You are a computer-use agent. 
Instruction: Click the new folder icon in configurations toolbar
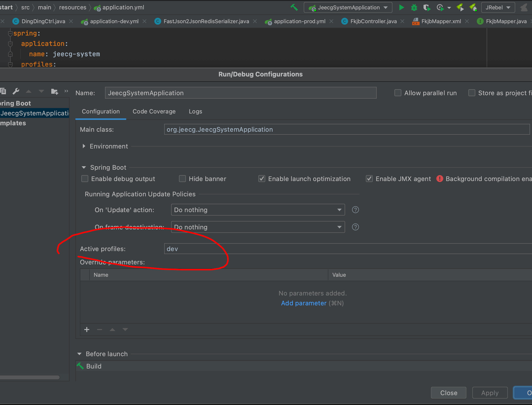tap(54, 92)
